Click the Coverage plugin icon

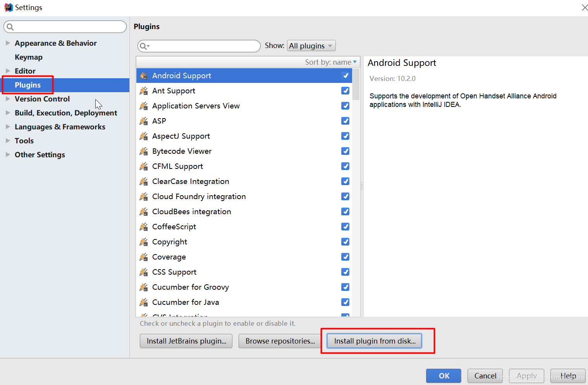coord(144,257)
